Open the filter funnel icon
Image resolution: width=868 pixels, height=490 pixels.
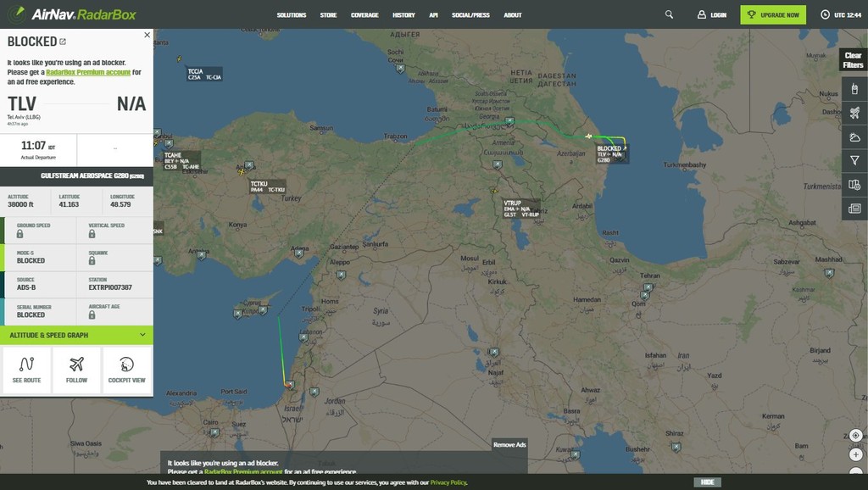[x=854, y=160]
